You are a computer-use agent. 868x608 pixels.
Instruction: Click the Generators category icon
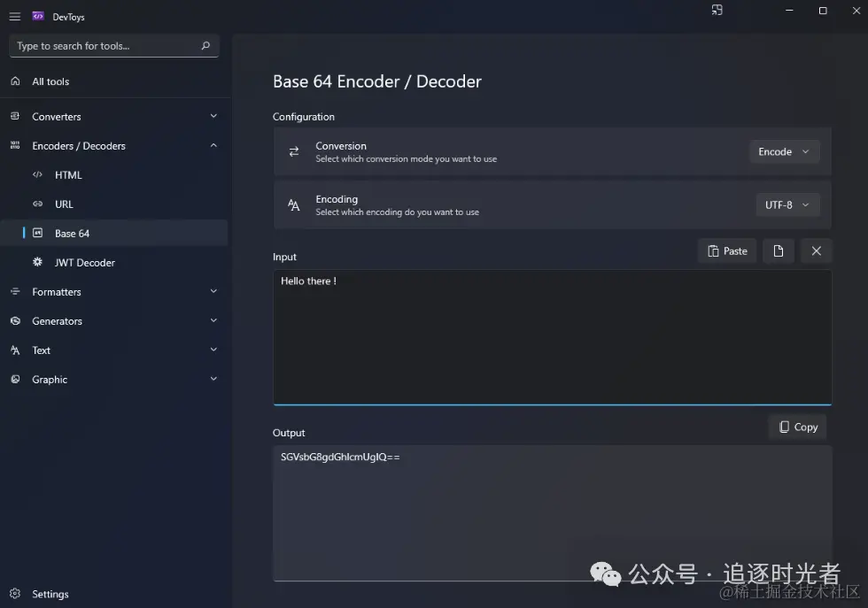coord(16,321)
